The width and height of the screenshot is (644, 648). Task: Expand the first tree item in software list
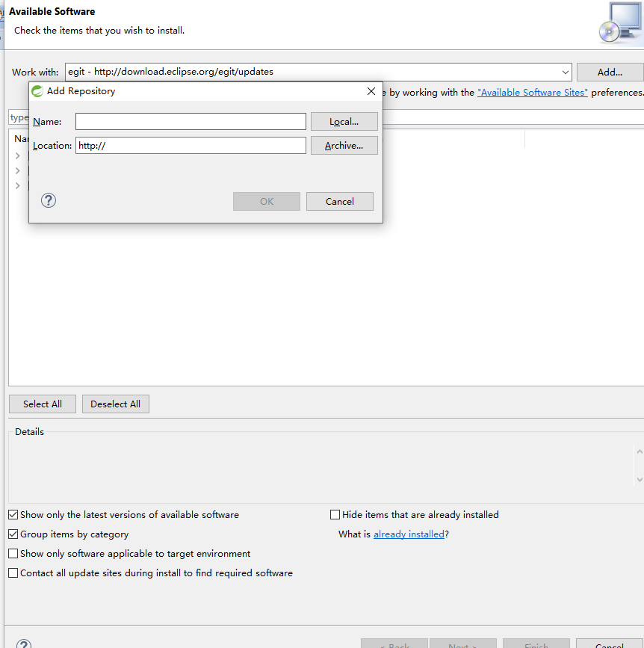click(x=17, y=155)
